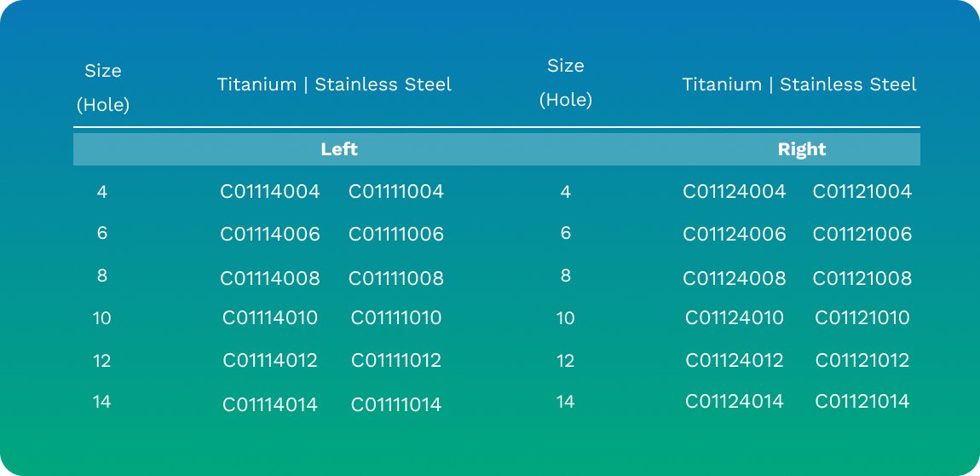980x476 pixels.
Task: Click size 8 in left table
Action: 102,276
